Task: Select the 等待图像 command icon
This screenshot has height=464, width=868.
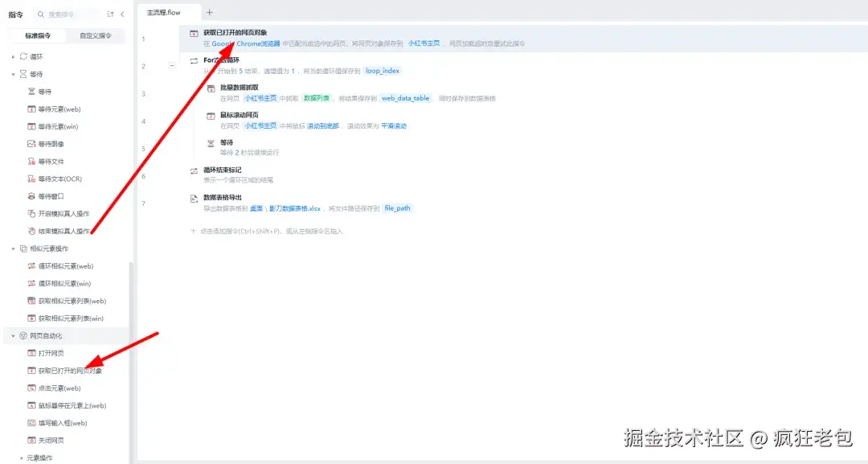Action: 31,143
